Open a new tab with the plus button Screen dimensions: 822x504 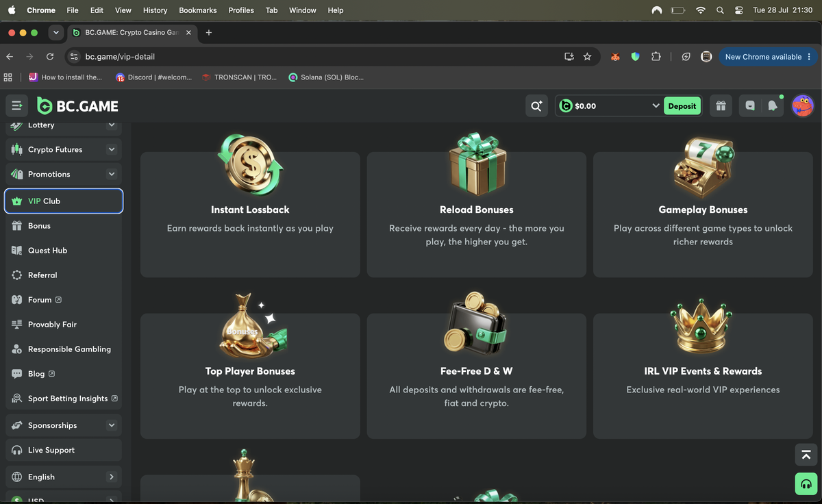tap(209, 32)
